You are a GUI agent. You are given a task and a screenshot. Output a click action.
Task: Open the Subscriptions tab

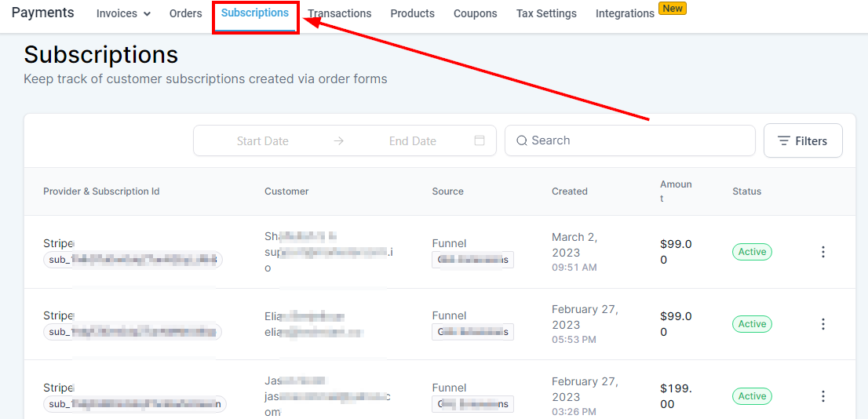pos(255,13)
